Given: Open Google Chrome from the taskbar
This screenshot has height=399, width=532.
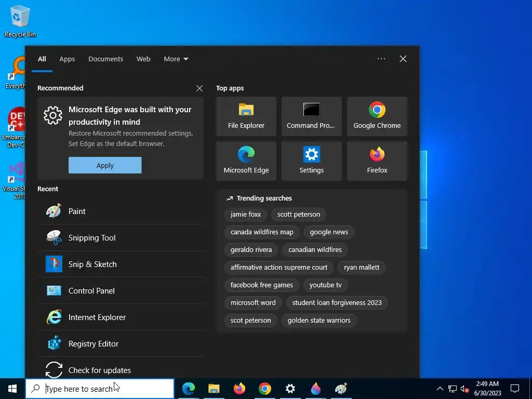Looking at the screenshot, I should coord(264,389).
